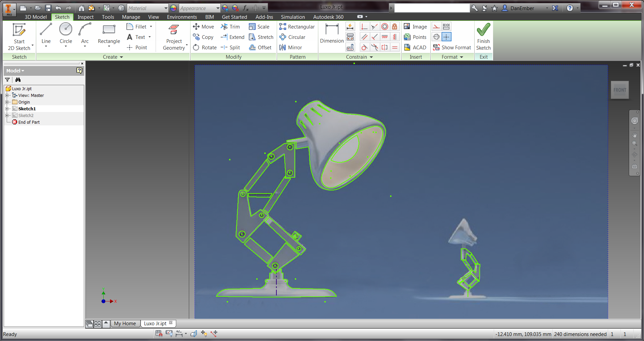Image resolution: width=644 pixels, height=341 pixels.
Task: Switch to the My Home document tab
Action: pos(125,324)
